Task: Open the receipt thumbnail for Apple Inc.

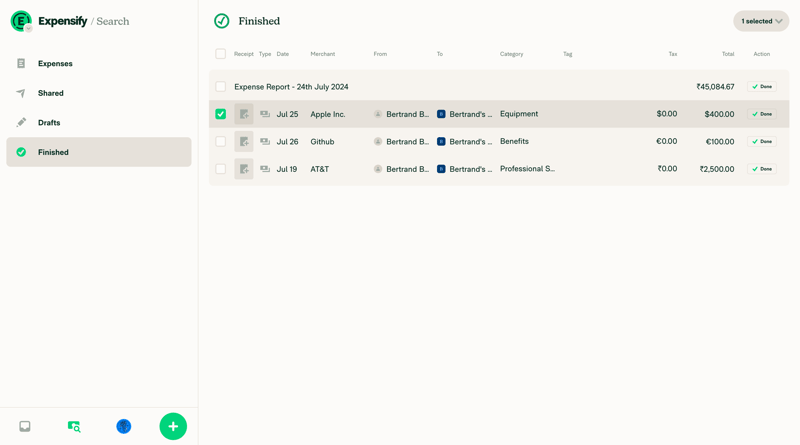Action: pos(244,114)
